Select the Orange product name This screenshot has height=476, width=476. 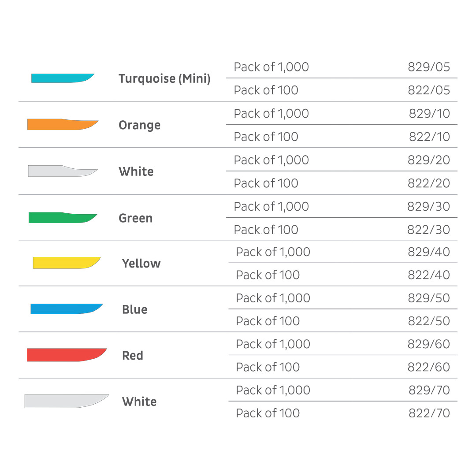coord(139,125)
